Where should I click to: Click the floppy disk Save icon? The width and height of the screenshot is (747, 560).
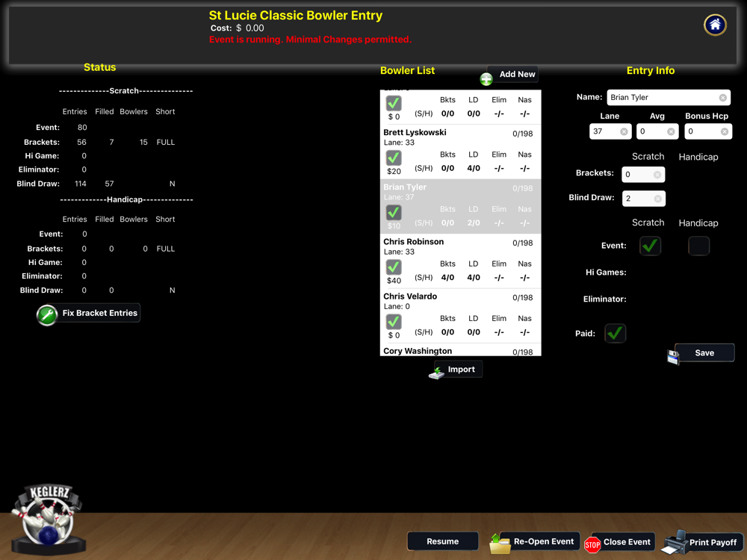[x=673, y=357]
